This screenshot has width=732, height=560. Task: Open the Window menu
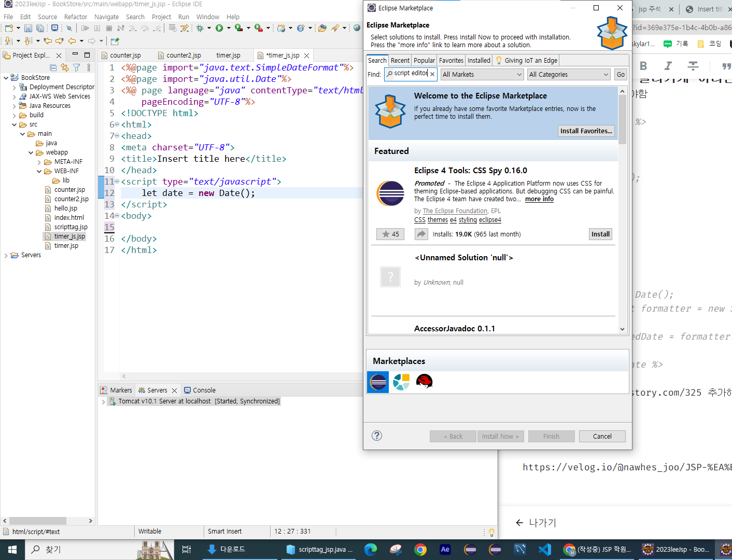[x=208, y=17]
